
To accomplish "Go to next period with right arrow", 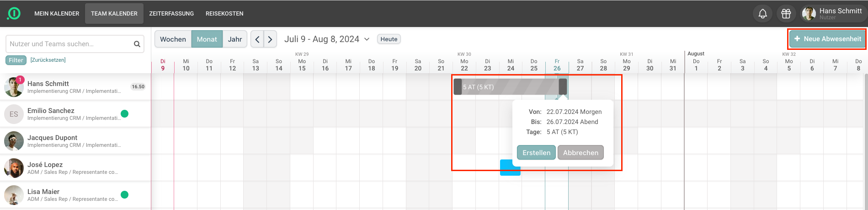I will point(270,39).
